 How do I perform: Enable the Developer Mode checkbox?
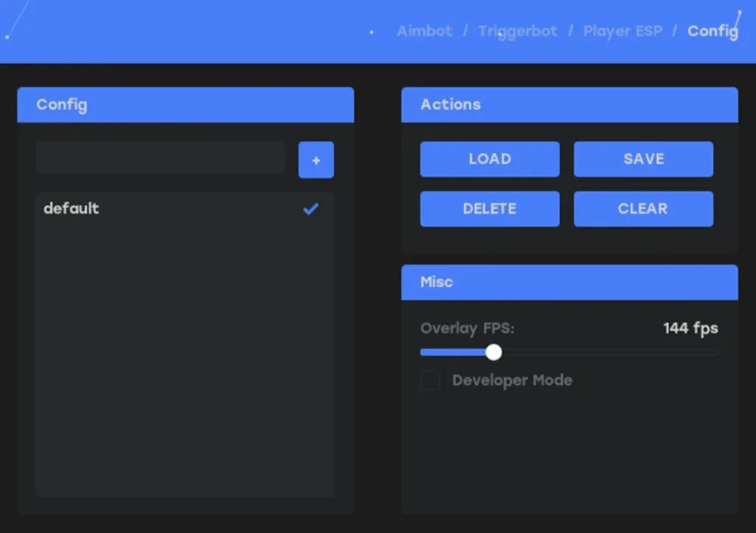pos(430,380)
